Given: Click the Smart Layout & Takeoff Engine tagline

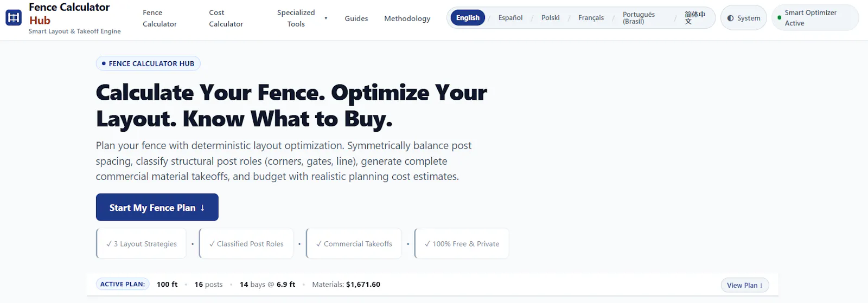Looking at the screenshot, I should pyautogui.click(x=75, y=31).
